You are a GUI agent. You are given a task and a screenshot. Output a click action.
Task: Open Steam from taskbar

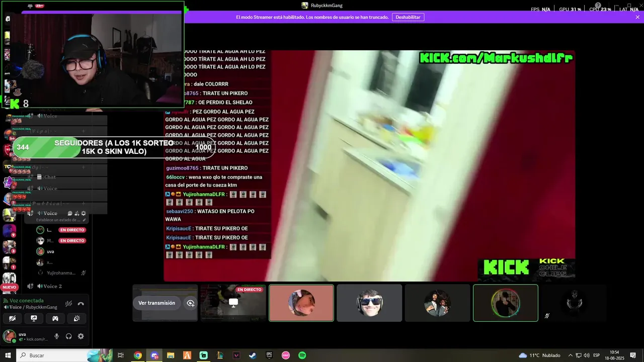253,355
